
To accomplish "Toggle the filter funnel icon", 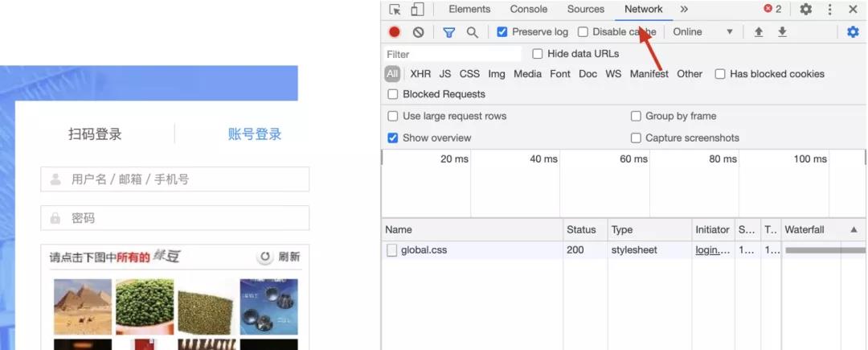I will (x=449, y=32).
